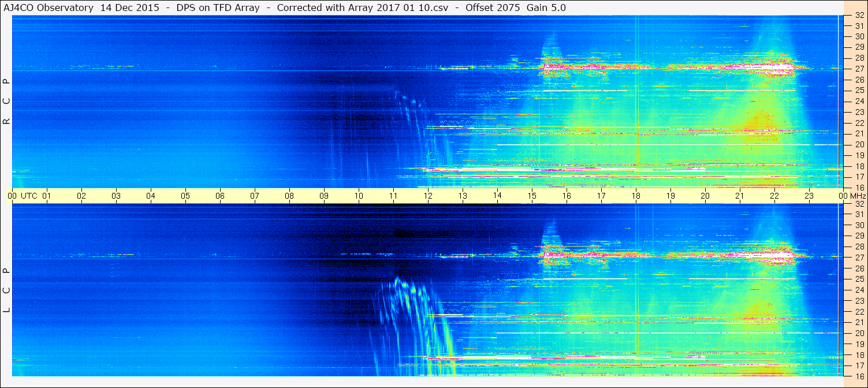This screenshot has width=868, height=388.
Task: Select hour 18 on the time axis
Action: pos(636,196)
